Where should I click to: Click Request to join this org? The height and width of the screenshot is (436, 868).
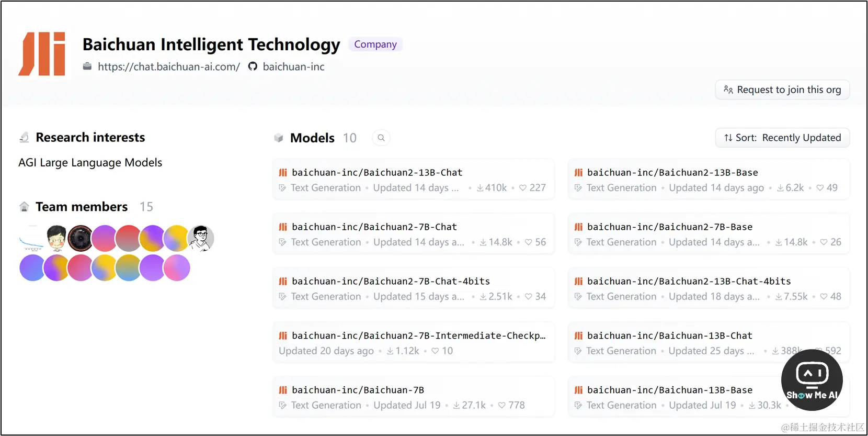point(782,90)
